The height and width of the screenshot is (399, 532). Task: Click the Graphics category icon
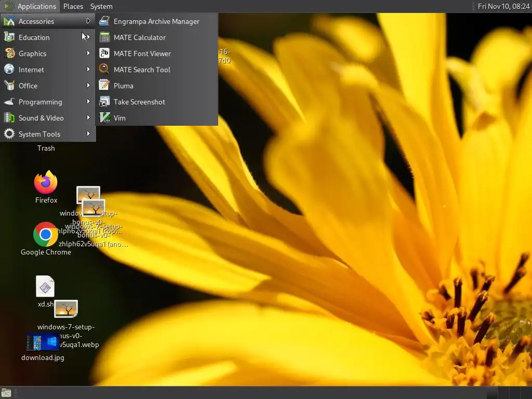click(9, 54)
